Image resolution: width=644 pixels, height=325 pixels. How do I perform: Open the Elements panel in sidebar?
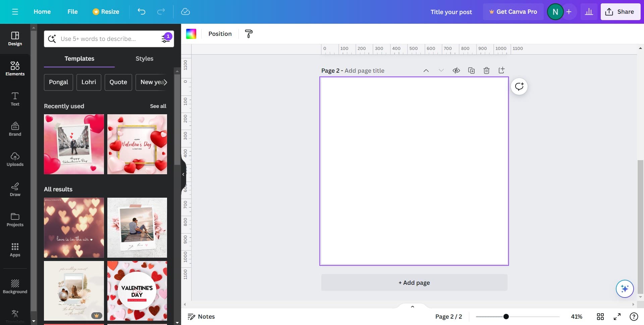15,68
